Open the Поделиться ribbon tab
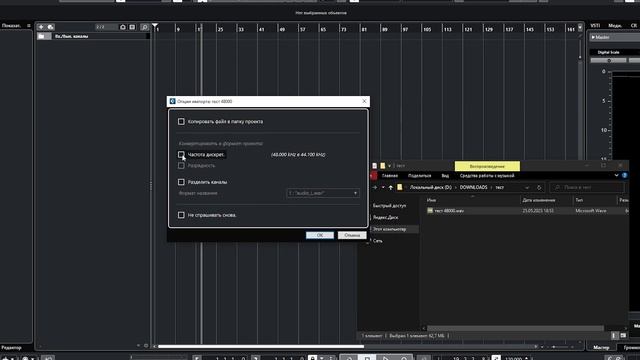Screen dimensions: 640x360 420,176
